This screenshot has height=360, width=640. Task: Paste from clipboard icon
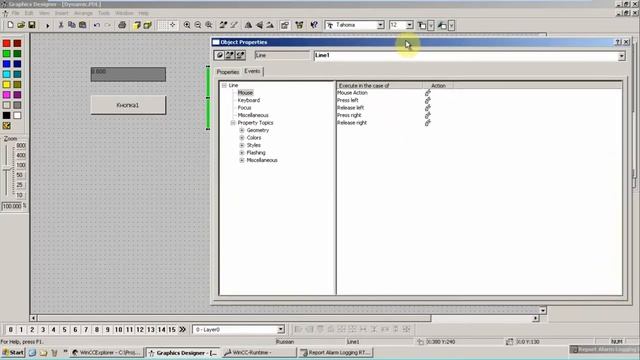(x=82, y=25)
